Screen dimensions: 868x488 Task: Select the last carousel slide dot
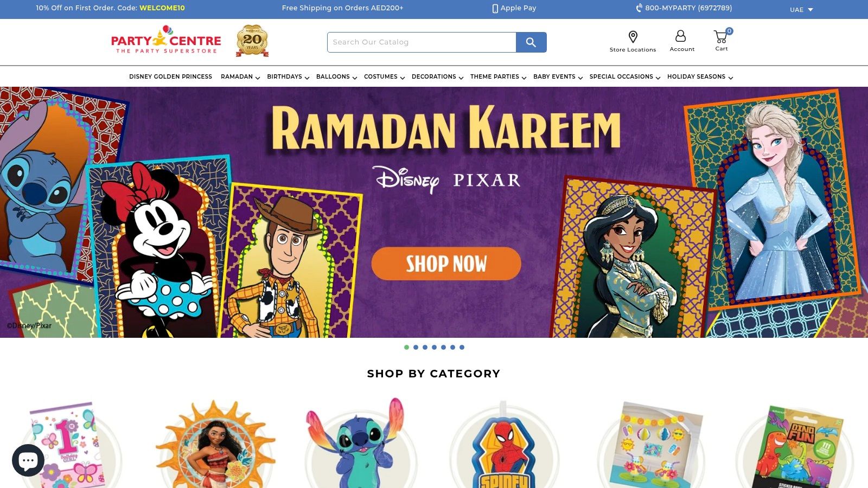pos(462,348)
